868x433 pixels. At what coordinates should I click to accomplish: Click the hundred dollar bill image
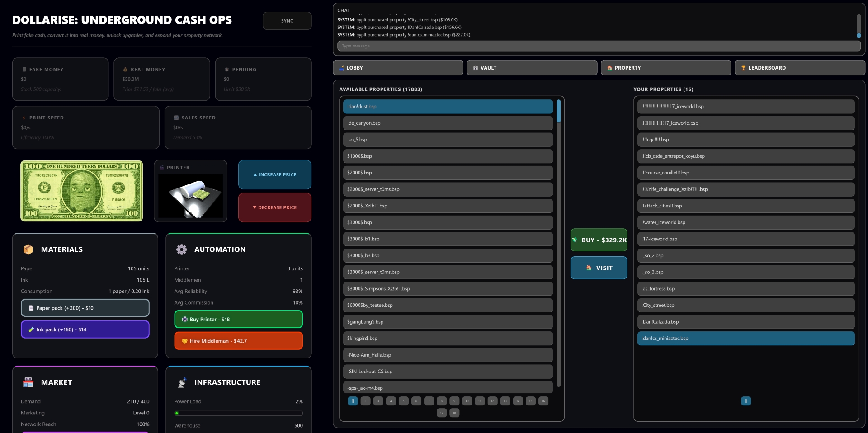point(82,191)
